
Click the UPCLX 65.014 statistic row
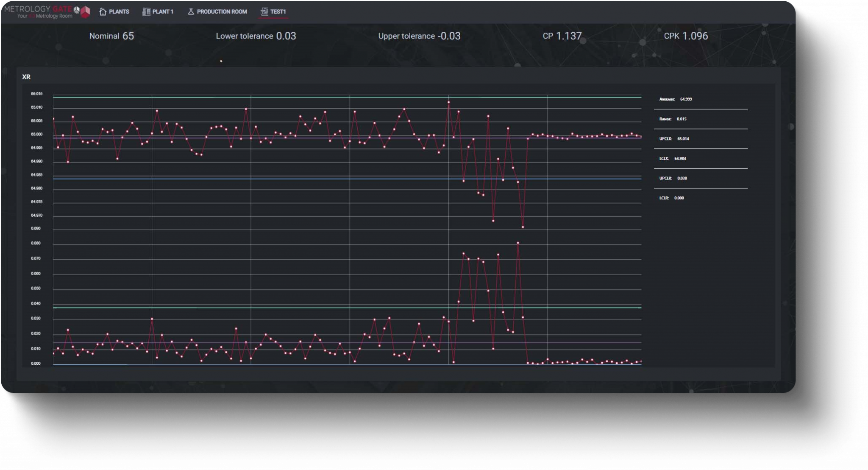click(674, 139)
